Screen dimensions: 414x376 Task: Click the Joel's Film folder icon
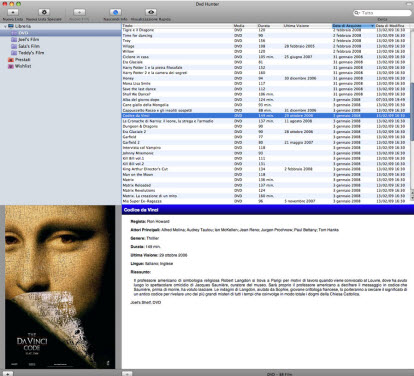14,39
